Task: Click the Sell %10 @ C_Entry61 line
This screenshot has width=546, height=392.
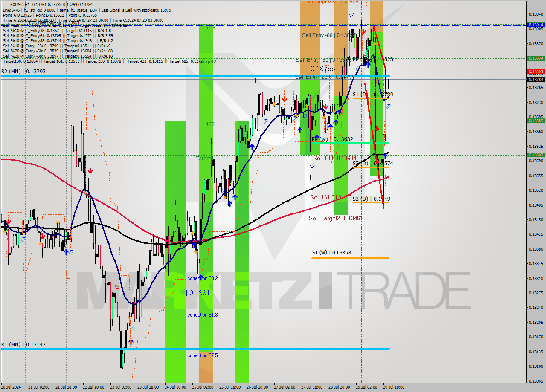Action: click(x=58, y=35)
